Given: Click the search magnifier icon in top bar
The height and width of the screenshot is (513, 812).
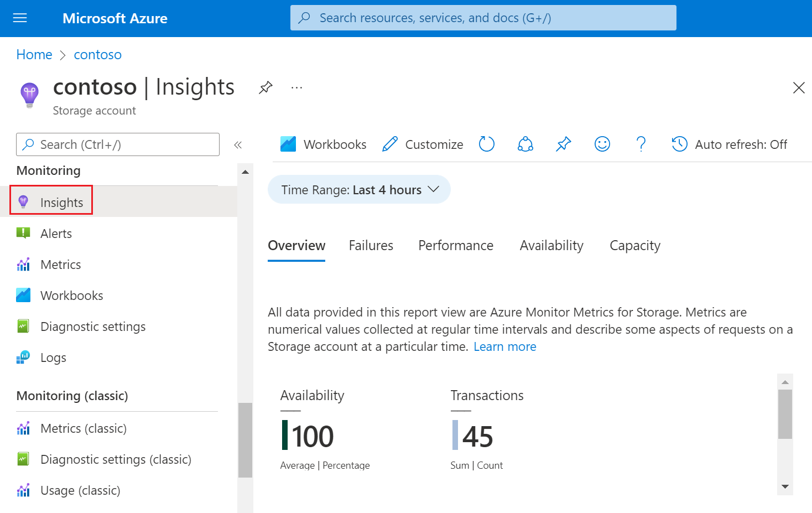Looking at the screenshot, I should pos(304,18).
